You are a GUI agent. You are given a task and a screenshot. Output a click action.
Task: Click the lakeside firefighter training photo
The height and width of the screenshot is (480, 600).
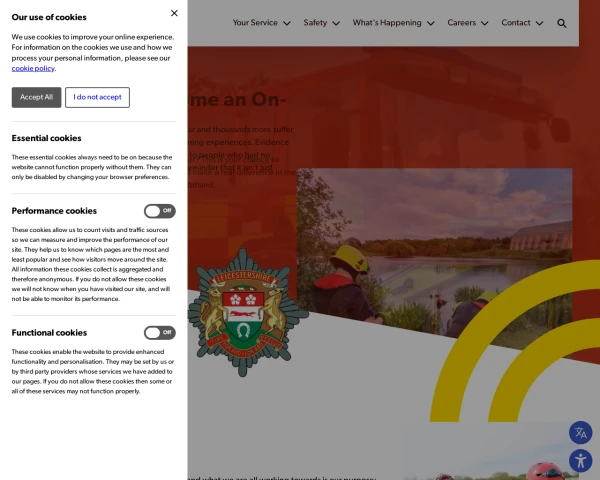coord(434,253)
